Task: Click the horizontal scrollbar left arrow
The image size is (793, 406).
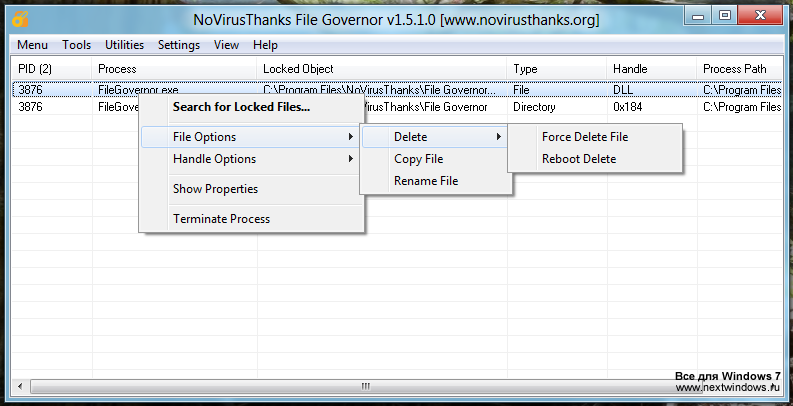Action: (20, 387)
